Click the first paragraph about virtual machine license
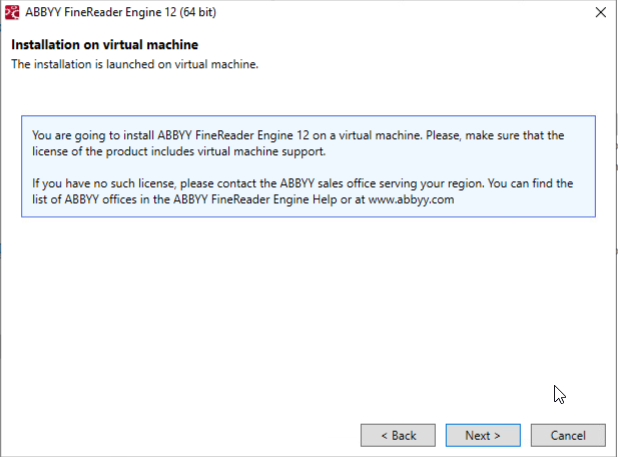 298,143
